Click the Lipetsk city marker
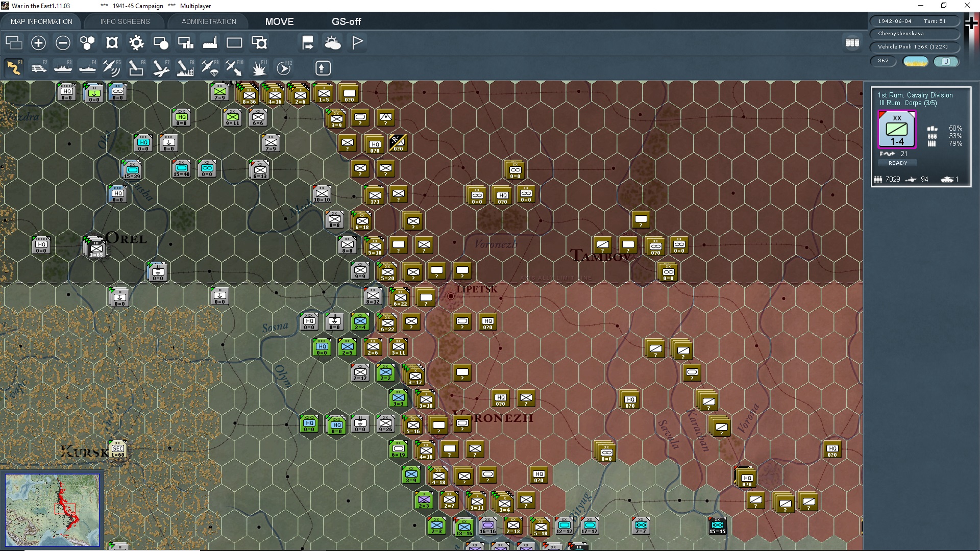Image resolution: width=980 pixels, height=551 pixels. coord(451,296)
